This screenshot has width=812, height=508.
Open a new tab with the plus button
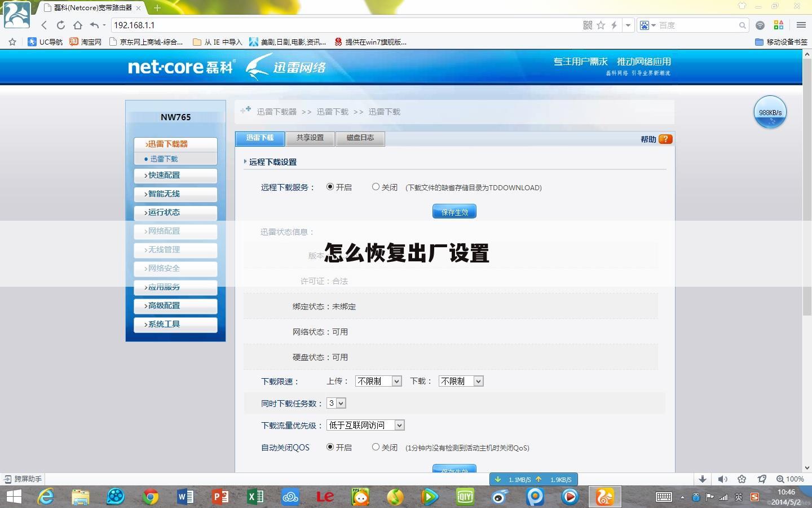point(157,8)
